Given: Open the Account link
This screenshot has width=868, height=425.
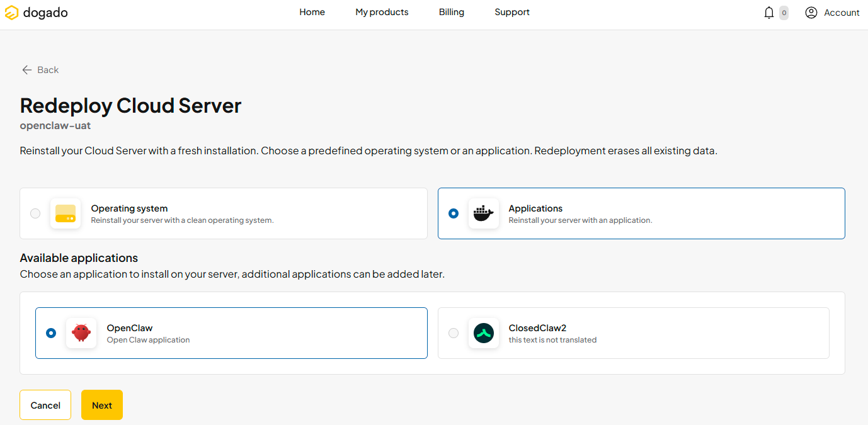Looking at the screenshot, I should 842,13.
